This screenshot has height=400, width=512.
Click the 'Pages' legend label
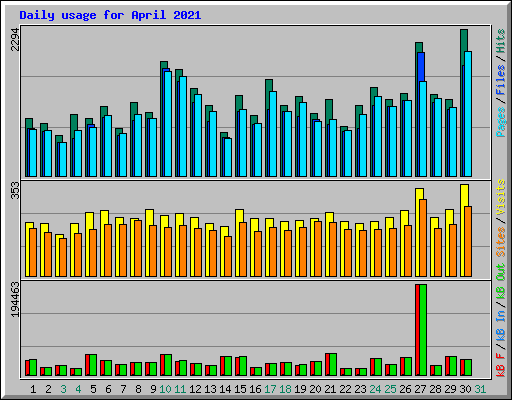pyautogui.click(x=501, y=122)
